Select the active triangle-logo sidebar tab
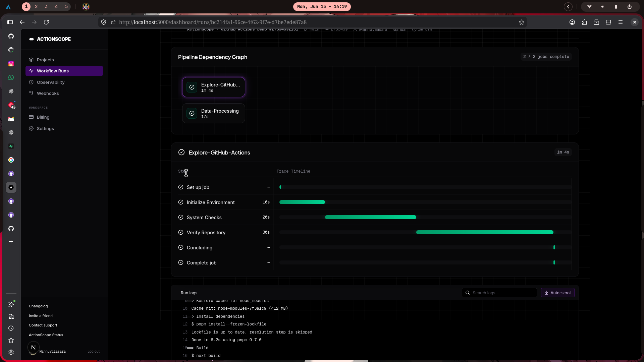 tap(11, 187)
